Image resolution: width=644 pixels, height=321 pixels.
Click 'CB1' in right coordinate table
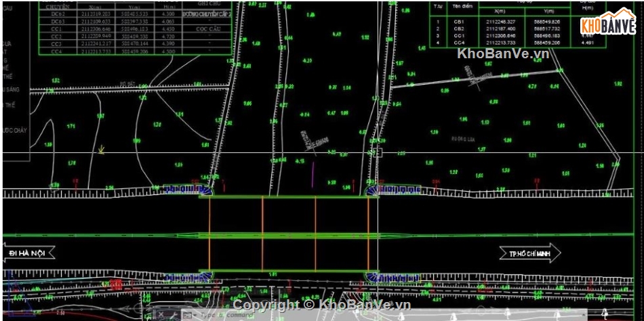458,22
